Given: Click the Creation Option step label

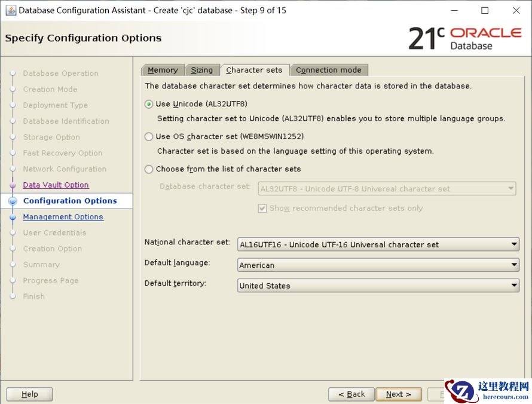Looking at the screenshot, I should pos(53,249).
